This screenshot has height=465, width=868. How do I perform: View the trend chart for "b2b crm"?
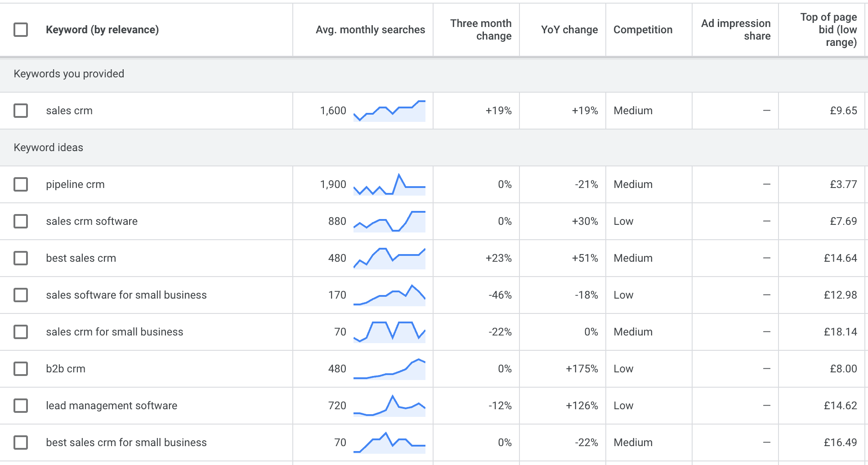pos(389,369)
